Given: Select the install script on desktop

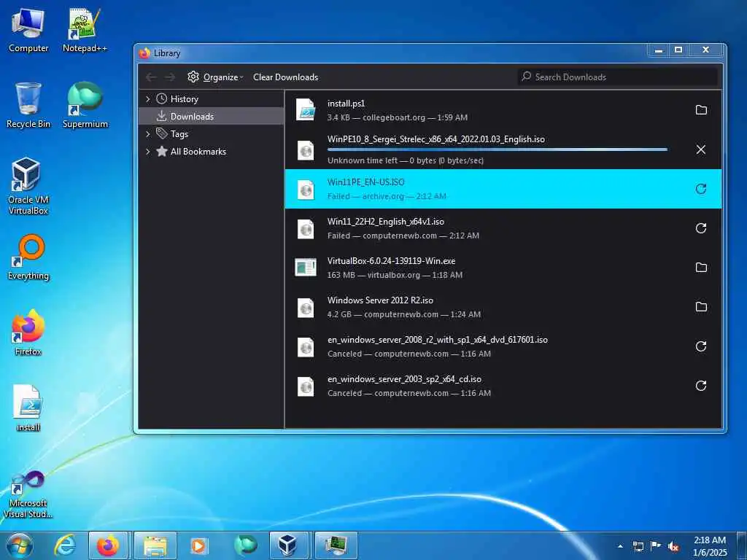Looking at the screenshot, I should click(28, 408).
